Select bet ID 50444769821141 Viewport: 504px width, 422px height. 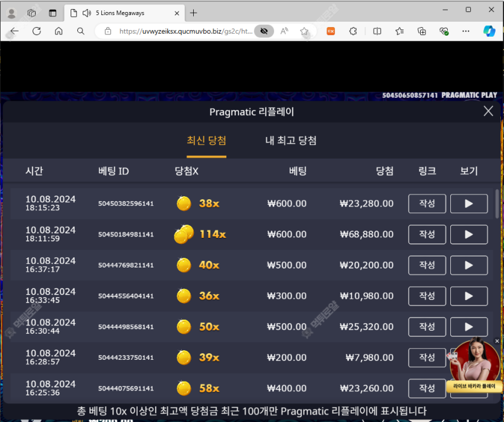(126, 265)
